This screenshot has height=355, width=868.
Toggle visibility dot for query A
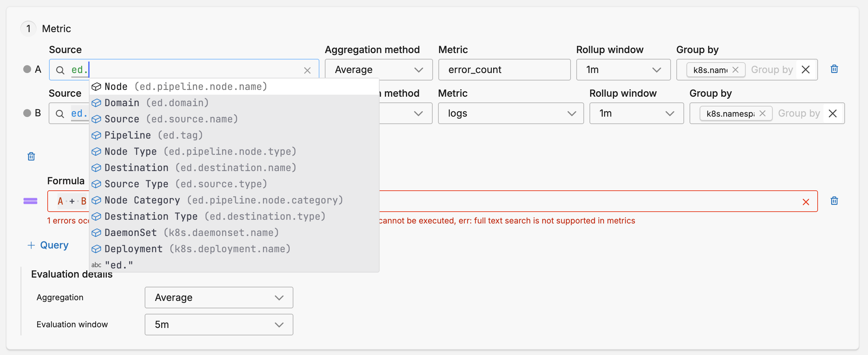tap(27, 69)
